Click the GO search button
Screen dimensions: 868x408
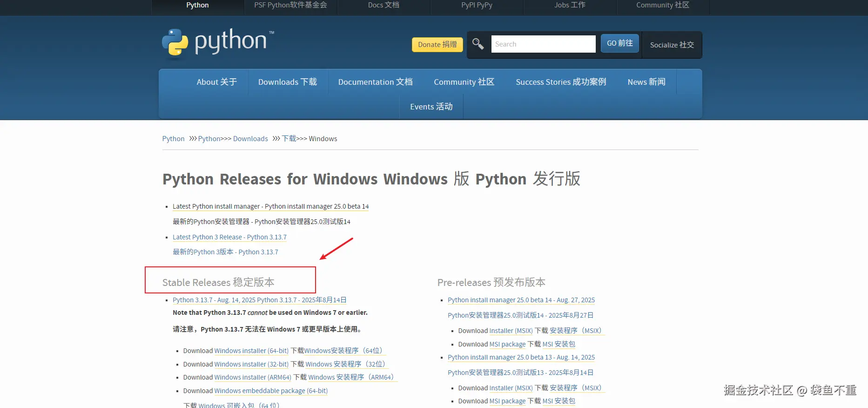click(x=620, y=43)
